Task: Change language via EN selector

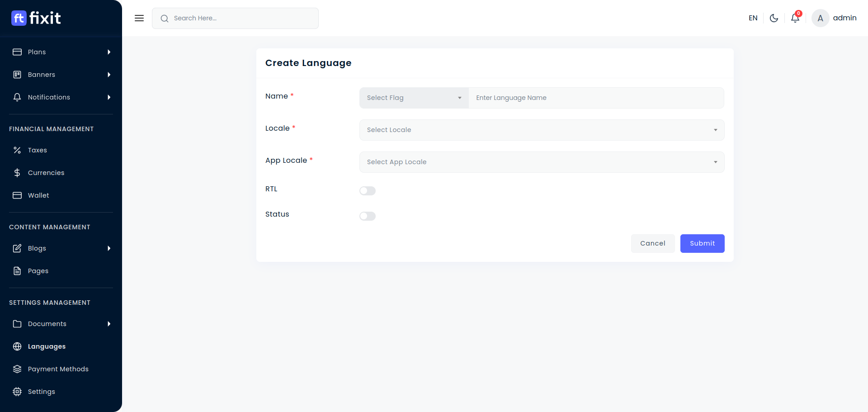Action: 753,18
